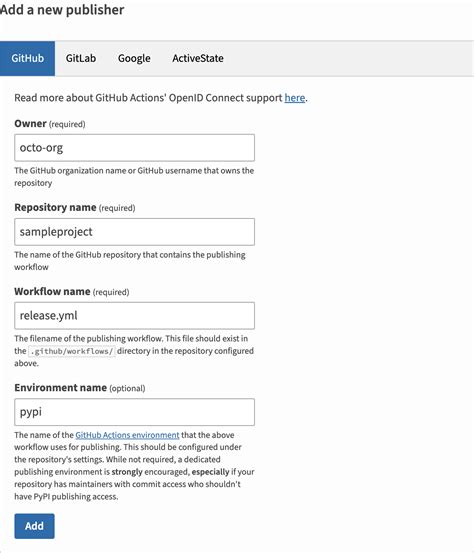The width and height of the screenshot is (474, 553).
Task: Switch to the GitLab tab
Action: pyautogui.click(x=81, y=58)
